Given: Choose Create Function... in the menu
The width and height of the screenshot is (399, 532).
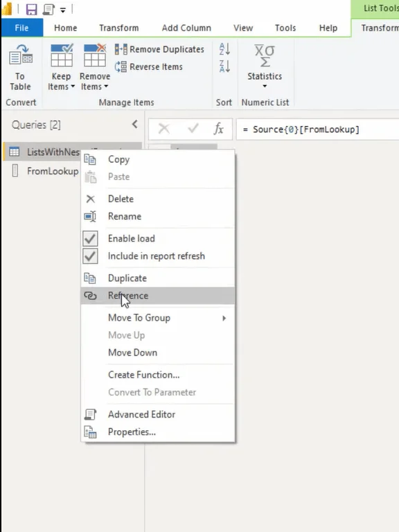Looking at the screenshot, I should point(158,375).
